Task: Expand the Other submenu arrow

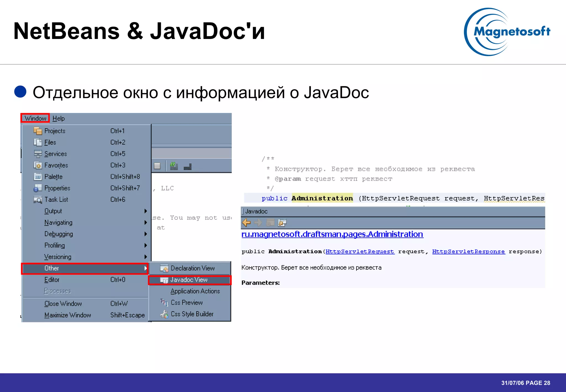Action: tap(146, 268)
